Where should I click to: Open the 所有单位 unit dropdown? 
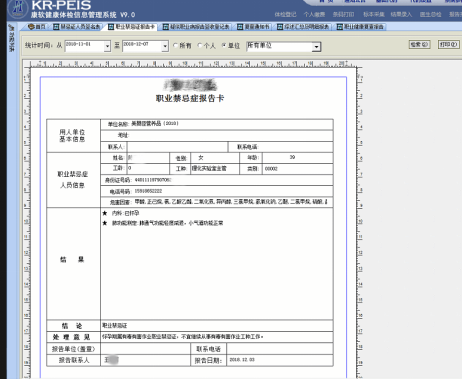pos(316,47)
